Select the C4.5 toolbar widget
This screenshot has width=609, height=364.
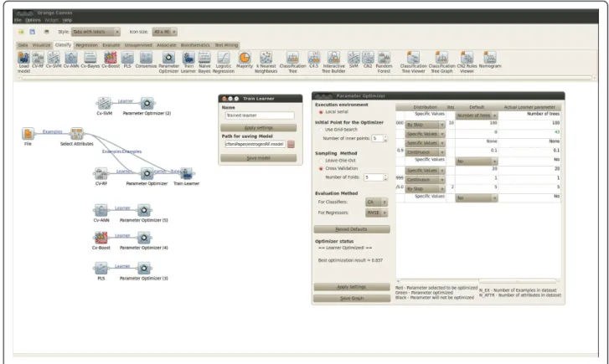[313, 58]
